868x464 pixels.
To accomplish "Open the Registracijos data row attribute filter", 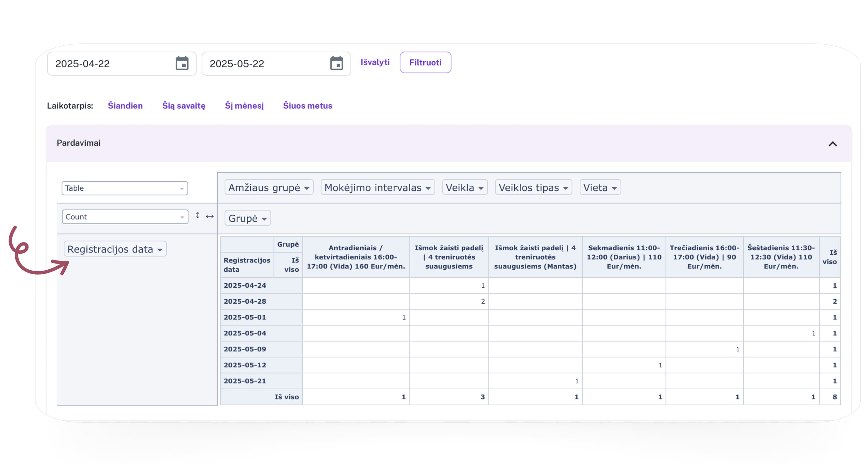I will click(160, 250).
